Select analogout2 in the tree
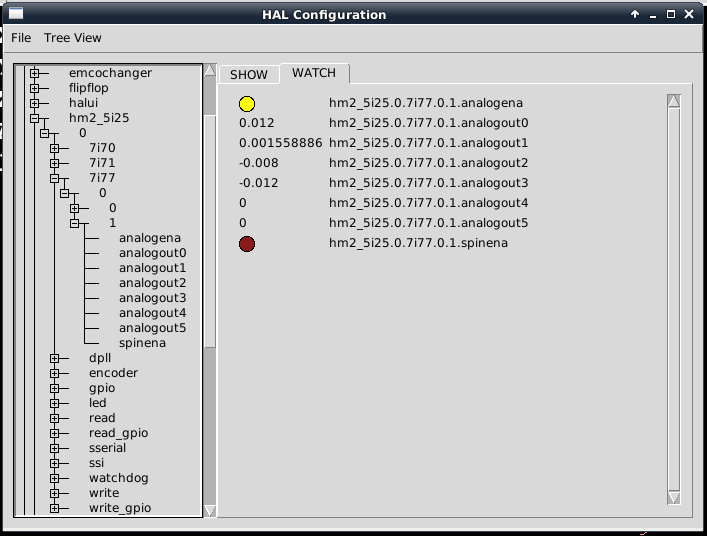This screenshot has width=707, height=536. point(152,283)
